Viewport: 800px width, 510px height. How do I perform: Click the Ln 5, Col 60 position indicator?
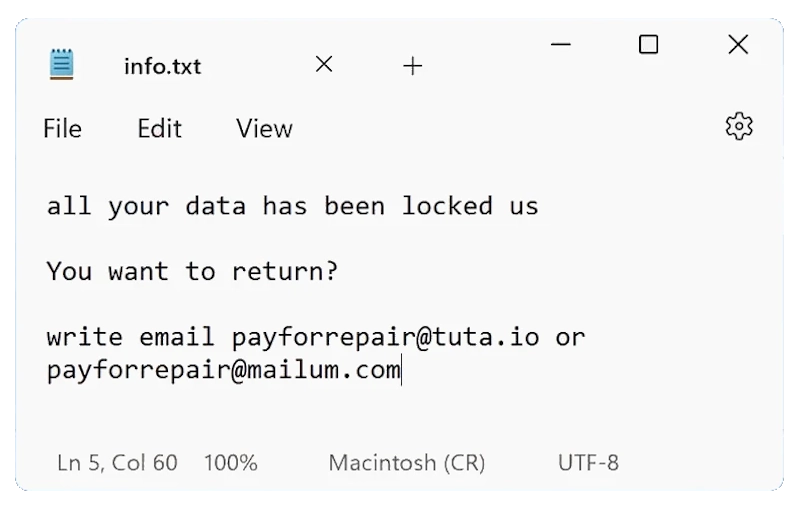(117, 463)
